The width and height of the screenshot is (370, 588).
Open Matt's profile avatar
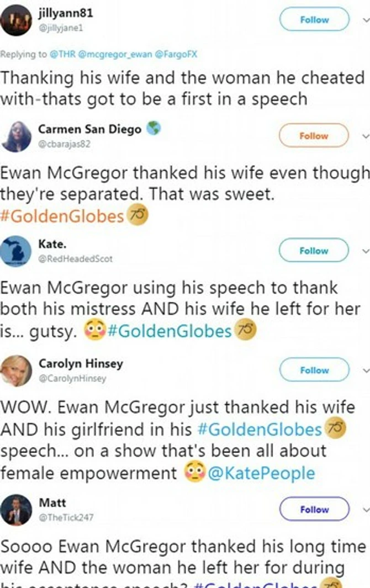coord(16,510)
